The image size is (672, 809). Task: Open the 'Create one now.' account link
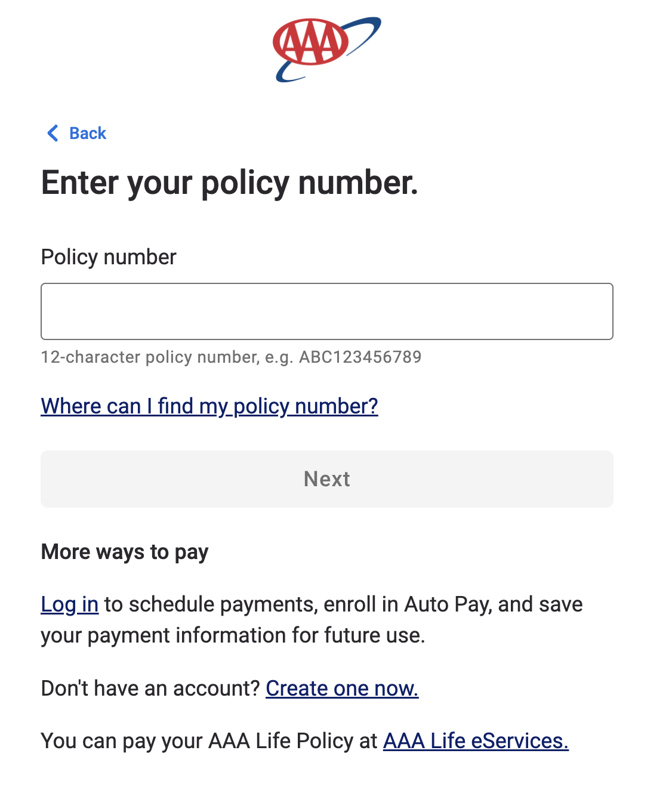click(x=342, y=688)
